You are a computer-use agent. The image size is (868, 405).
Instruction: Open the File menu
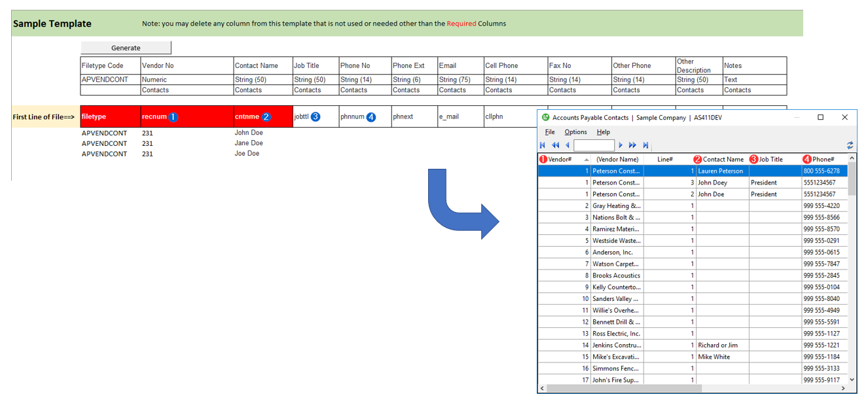(x=550, y=132)
